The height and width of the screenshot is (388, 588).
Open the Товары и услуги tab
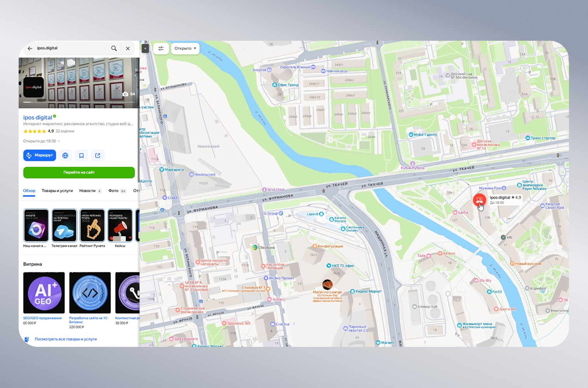tap(57, 191)
